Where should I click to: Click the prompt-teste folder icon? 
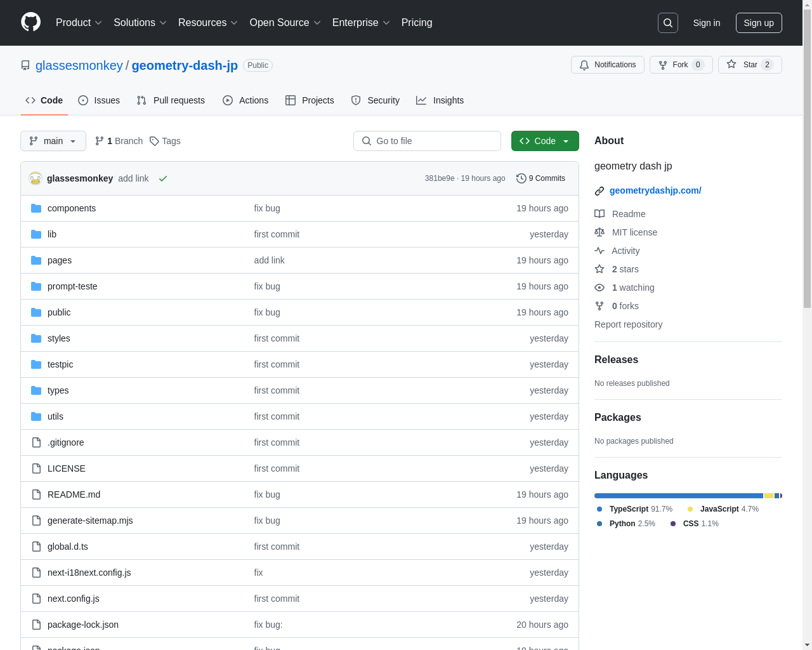pyautogui.click(x=36, y=286)
